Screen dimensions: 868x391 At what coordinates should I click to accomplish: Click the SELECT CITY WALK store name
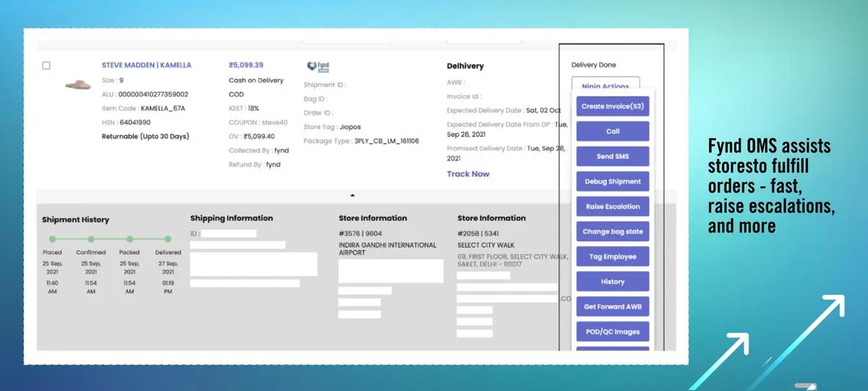coord(485,245)
